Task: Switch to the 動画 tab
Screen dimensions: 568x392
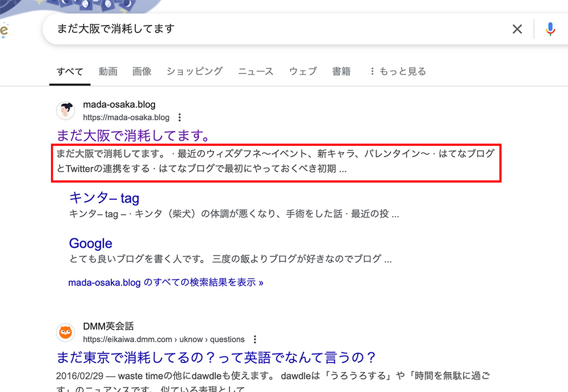Action: pyautogui.click(x=108, y=71)
